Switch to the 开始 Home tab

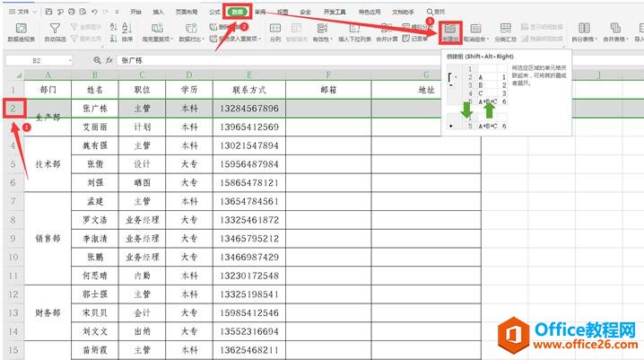click(x=135, y=12)
